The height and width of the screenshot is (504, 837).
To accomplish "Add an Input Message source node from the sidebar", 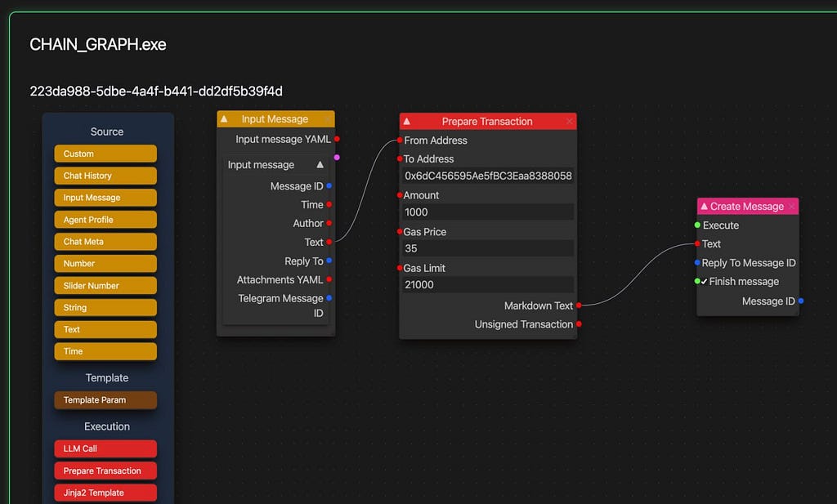I will tap(105, 198).
